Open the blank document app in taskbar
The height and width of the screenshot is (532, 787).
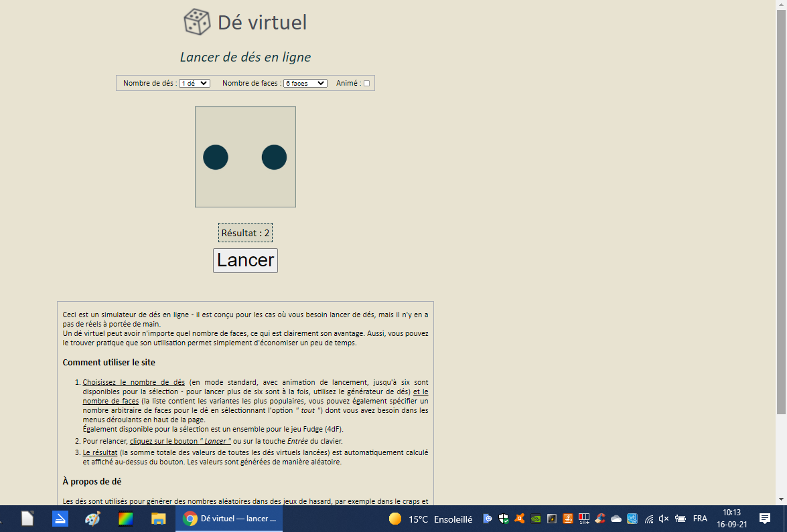pyautogui.click(x=27, y=519)
